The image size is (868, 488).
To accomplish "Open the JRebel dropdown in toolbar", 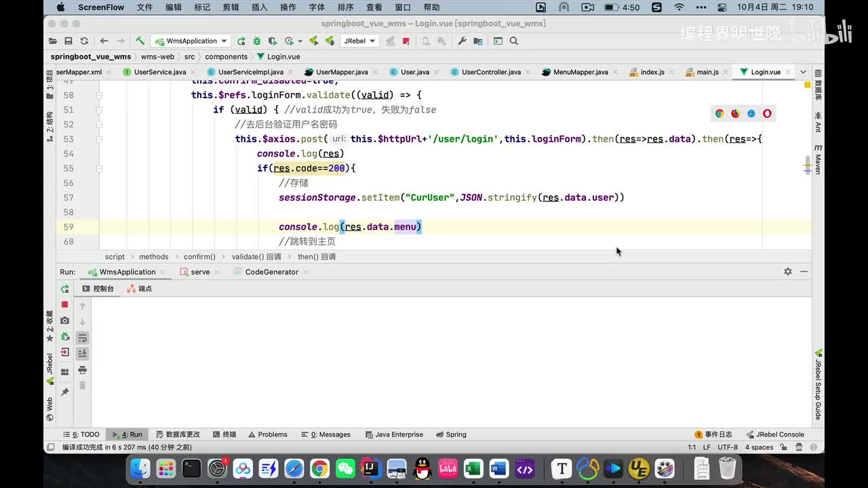I will click(359, 41).
